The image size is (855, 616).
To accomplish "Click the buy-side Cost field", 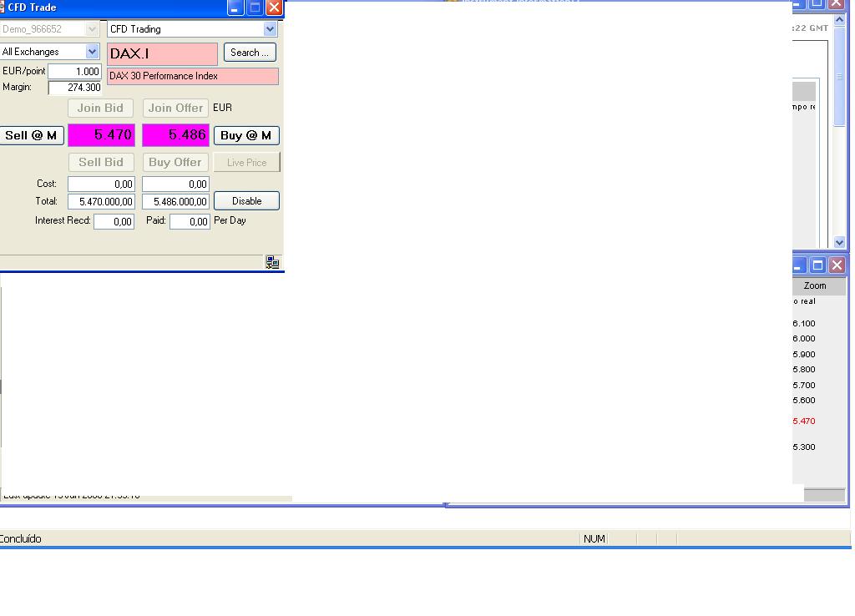I will [175, 184].
